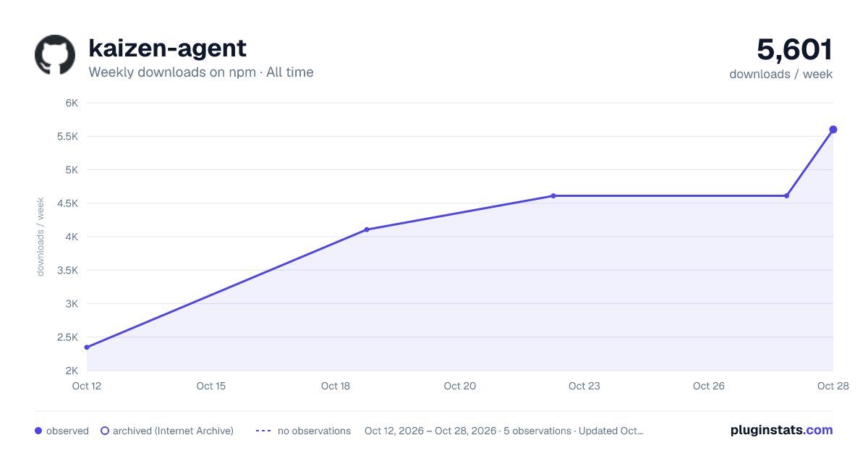This screenshot has width=868, height=456.
Task: Click the 2K y-axis label
Action: [x=72, y=371]
